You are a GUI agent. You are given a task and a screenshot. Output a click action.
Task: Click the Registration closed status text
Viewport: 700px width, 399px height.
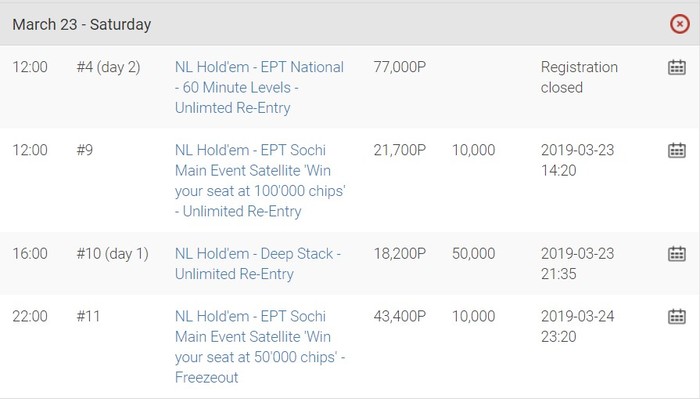[x=579, y=77]
